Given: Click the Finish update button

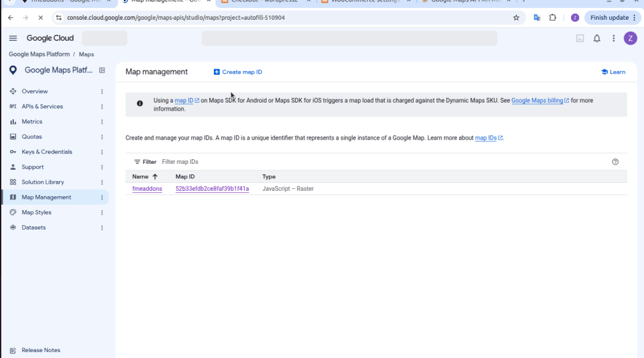Looking at the screenshot, I should (612, 18).
